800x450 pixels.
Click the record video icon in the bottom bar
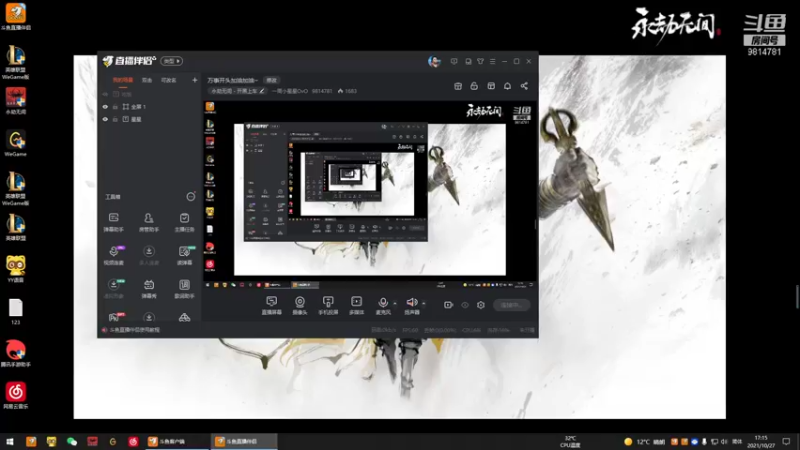tap(448, 305)
